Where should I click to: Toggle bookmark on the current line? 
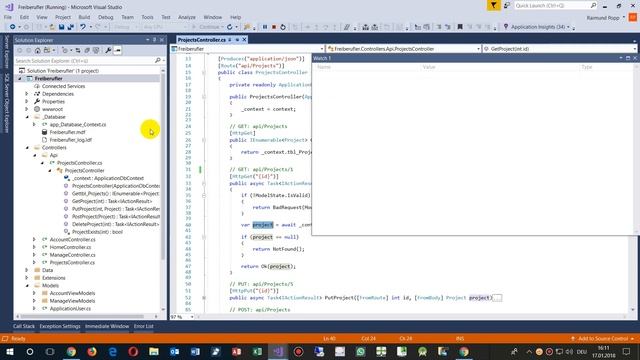(460, 27)
